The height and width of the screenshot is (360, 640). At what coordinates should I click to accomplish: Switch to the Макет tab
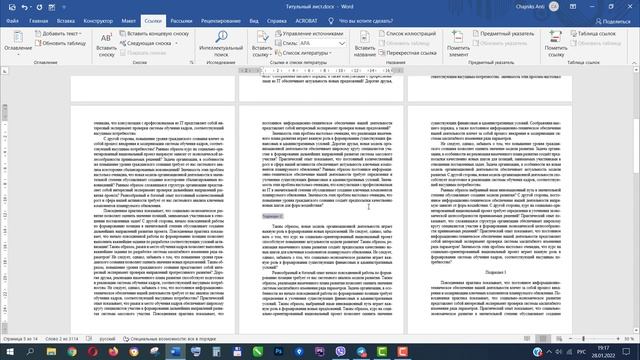128,21
